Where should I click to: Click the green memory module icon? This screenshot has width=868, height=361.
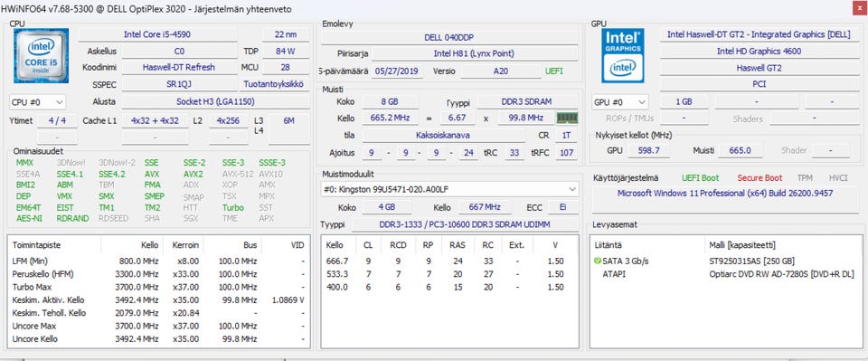567,118
